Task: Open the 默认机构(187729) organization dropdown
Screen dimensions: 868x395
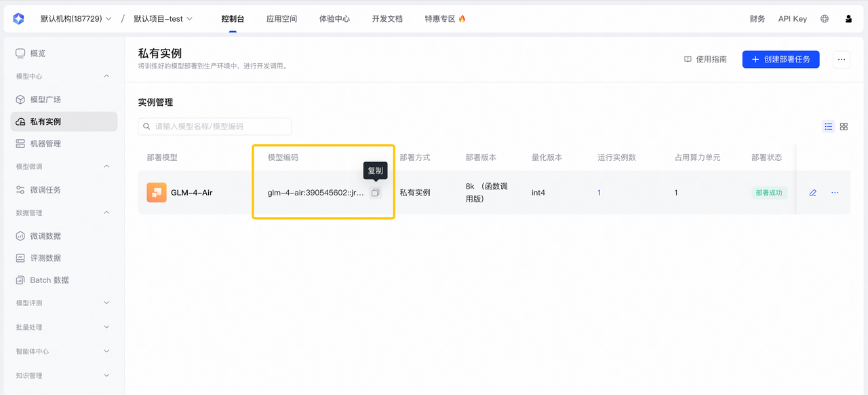Action: (x=76, y=19)
